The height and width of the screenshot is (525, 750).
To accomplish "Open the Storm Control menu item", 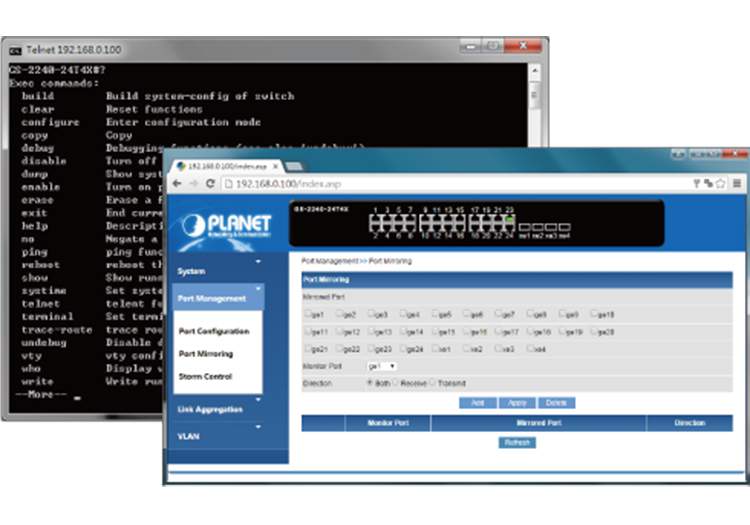I will 205,377.
